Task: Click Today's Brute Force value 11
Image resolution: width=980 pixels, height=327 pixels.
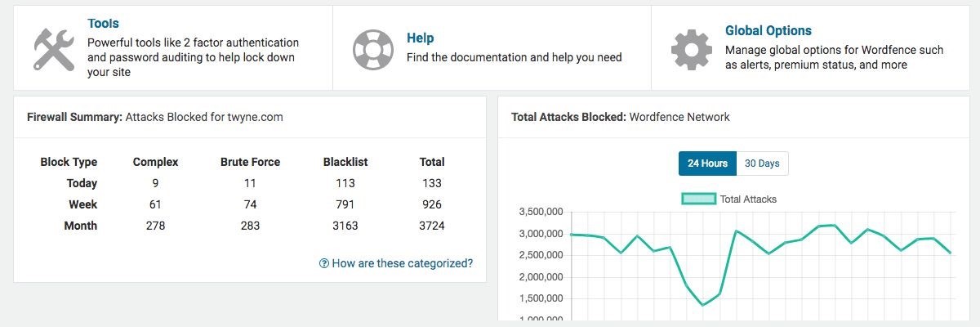Action: pos(250,183)
